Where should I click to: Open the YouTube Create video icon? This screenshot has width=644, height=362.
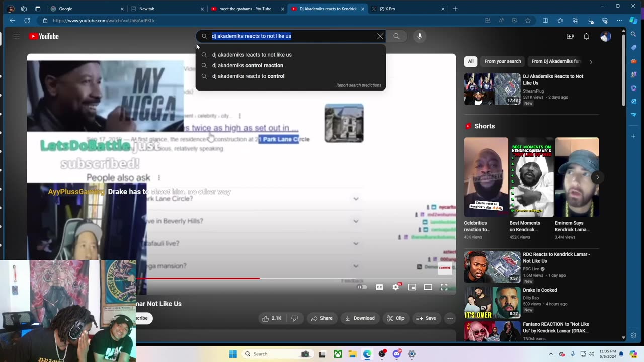(570, 36)
